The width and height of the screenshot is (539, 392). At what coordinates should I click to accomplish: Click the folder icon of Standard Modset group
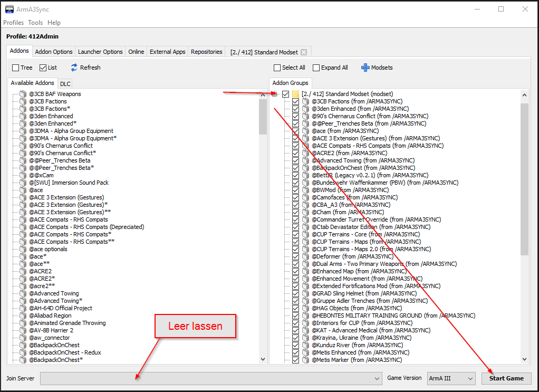click(296, 94)
